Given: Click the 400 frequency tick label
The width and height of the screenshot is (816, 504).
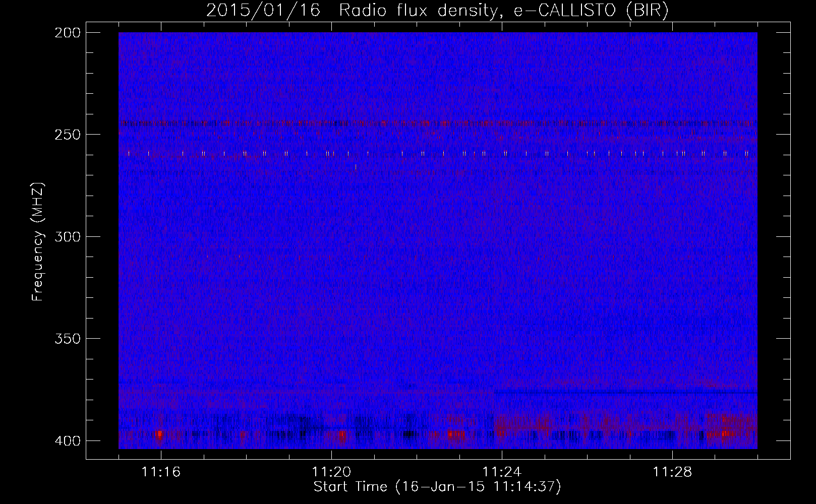Looking at the screenshot, I should pos(67,440).
